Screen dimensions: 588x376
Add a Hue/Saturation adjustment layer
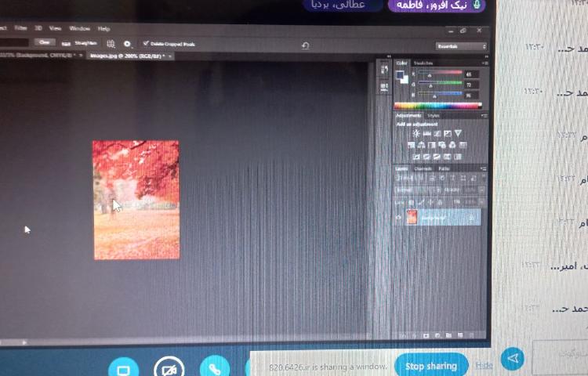pos(412,145)
